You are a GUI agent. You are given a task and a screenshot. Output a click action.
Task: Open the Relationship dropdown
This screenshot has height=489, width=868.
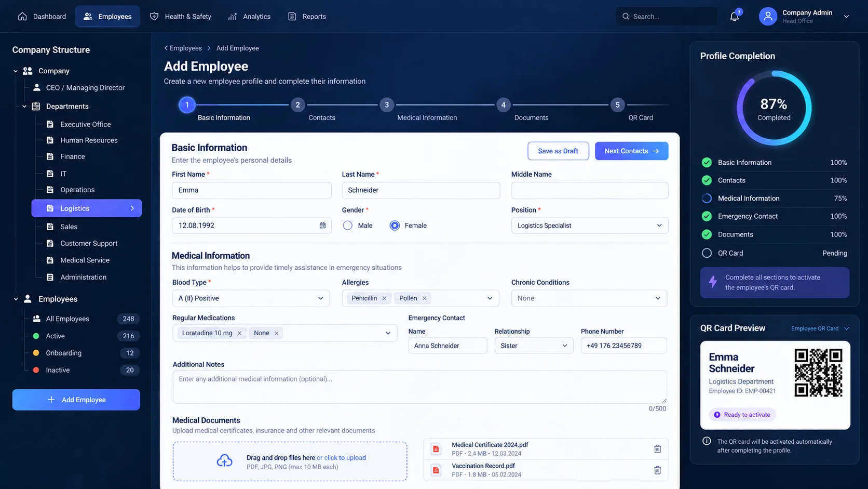click(x=534, y=346)
